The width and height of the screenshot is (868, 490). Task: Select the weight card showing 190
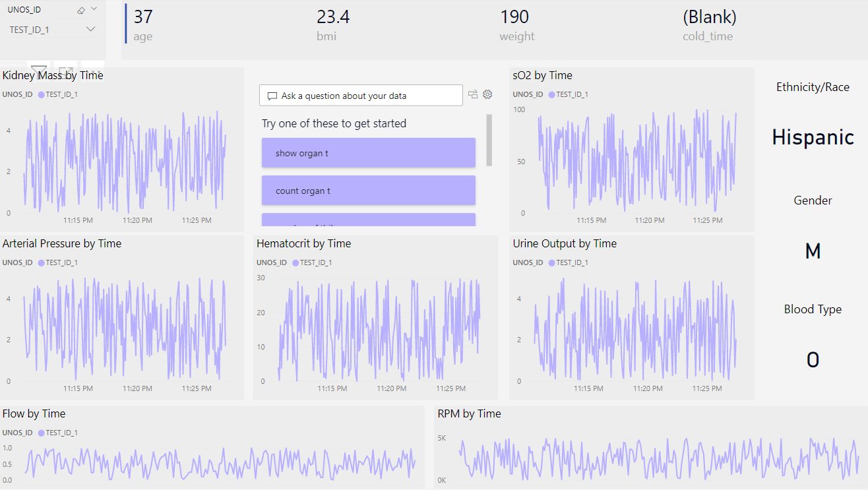click(516, 25)
